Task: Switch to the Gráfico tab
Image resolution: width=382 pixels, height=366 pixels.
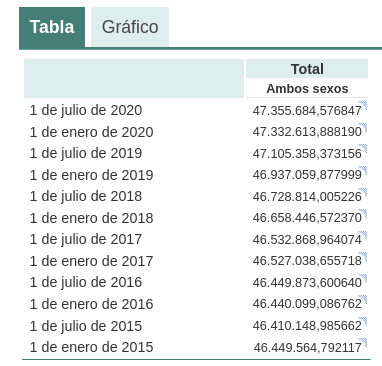Action: (x=130, y=27)
